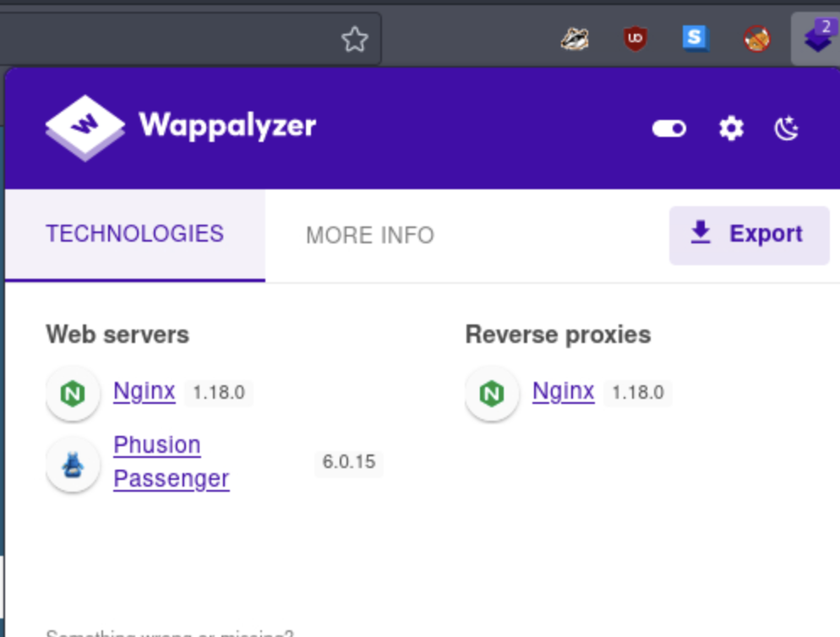Click the blue S extension icon
Screen dimensions: 840x637
pos(695,38)
